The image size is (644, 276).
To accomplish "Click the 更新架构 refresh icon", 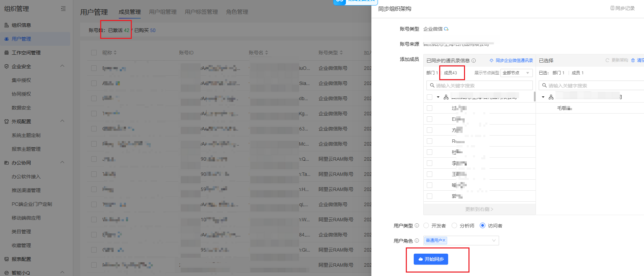I will (x=608, y=60).
